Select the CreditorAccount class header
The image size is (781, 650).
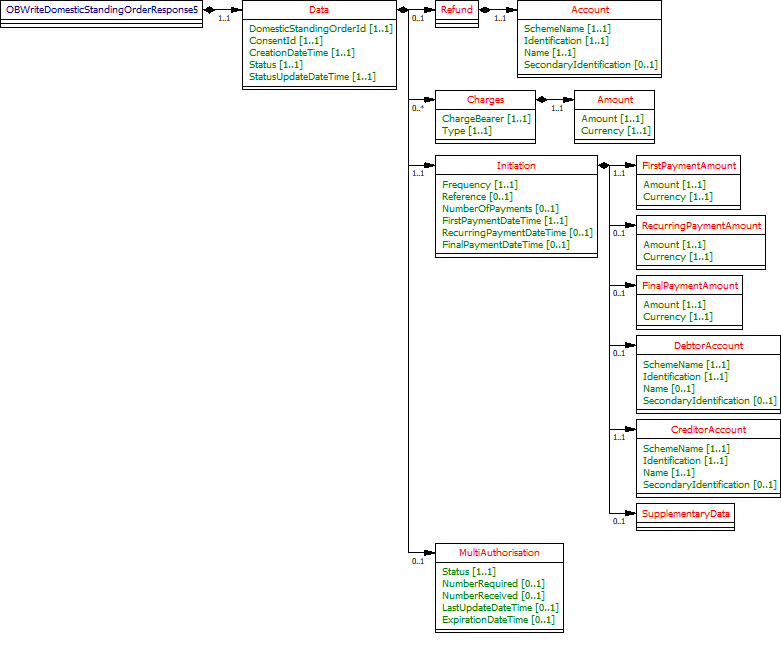[x=708, y=429]
